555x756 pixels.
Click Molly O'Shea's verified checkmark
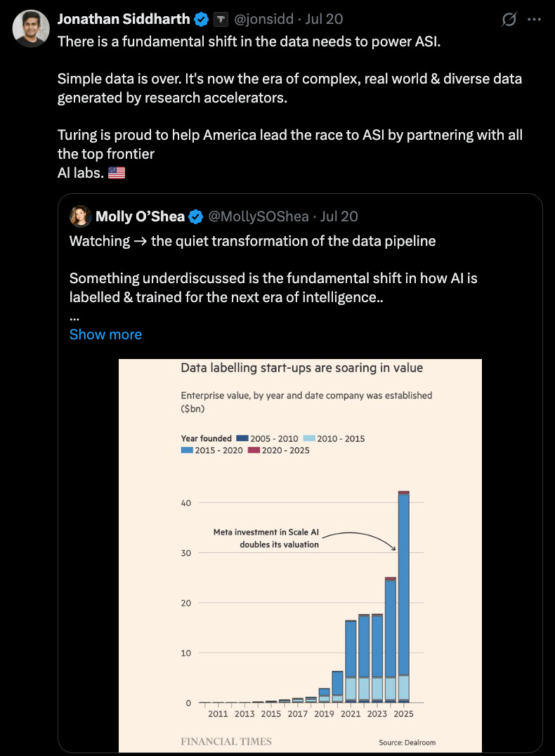coord(195,216)
